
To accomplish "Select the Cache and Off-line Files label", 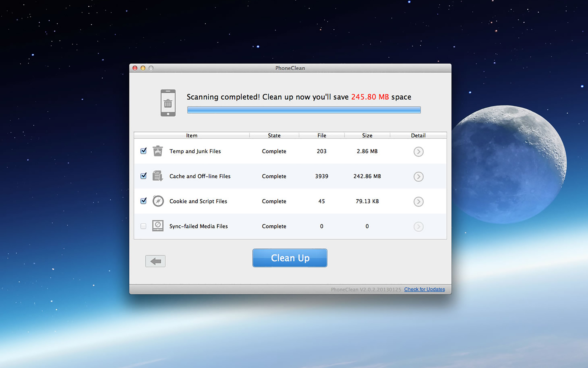I will pos(200,176).
